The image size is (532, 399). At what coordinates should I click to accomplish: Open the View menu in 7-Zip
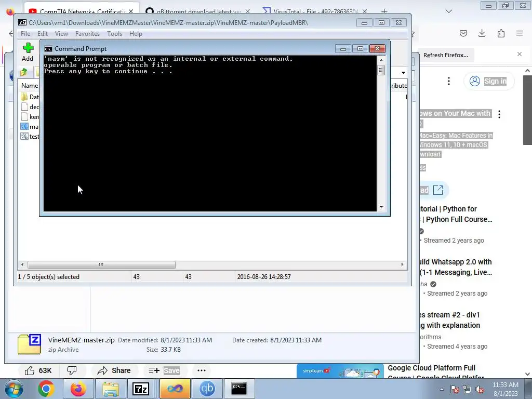[61, 34]
